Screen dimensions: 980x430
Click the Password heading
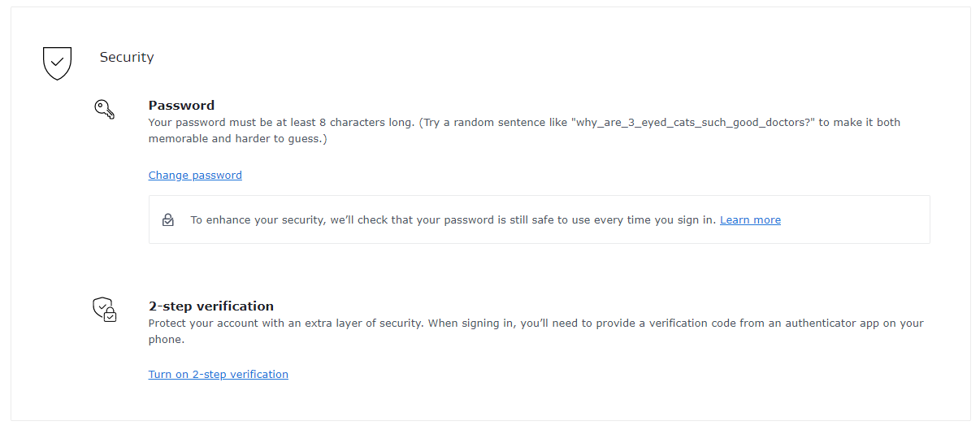point(181,105)
